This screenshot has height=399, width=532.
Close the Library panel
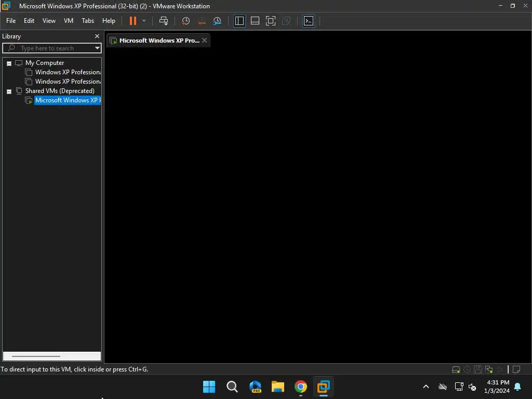tap(97, 36)
